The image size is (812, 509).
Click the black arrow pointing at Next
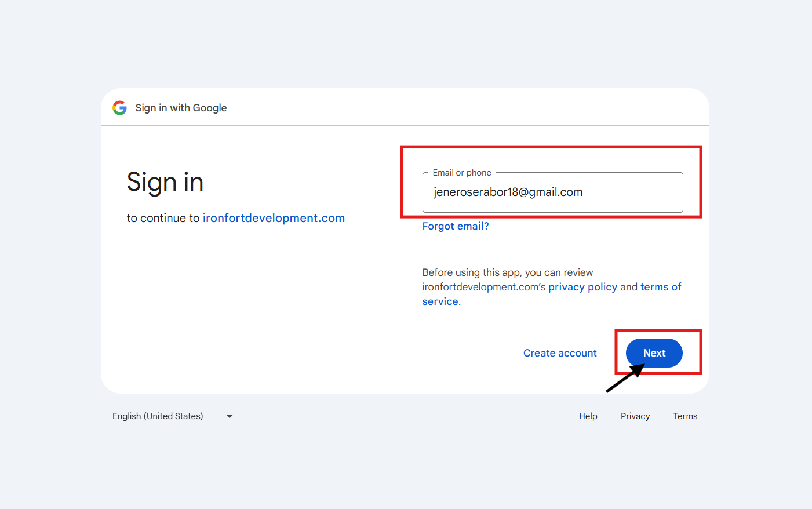[x=622, y=380]
